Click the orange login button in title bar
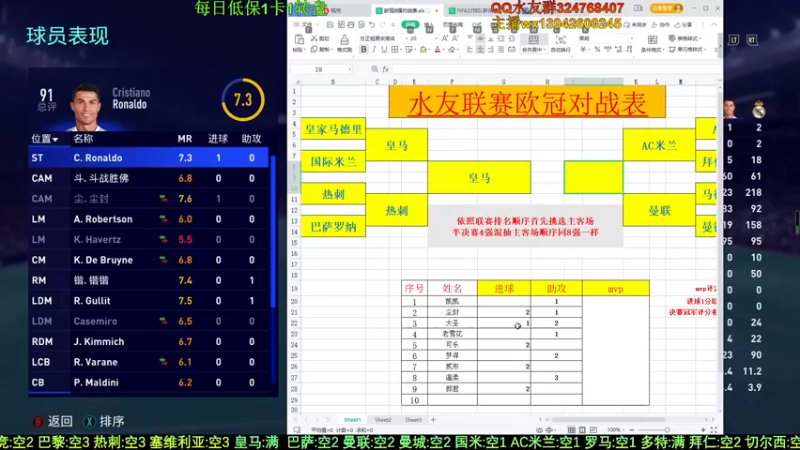The image size is (800, 450). 666,8
